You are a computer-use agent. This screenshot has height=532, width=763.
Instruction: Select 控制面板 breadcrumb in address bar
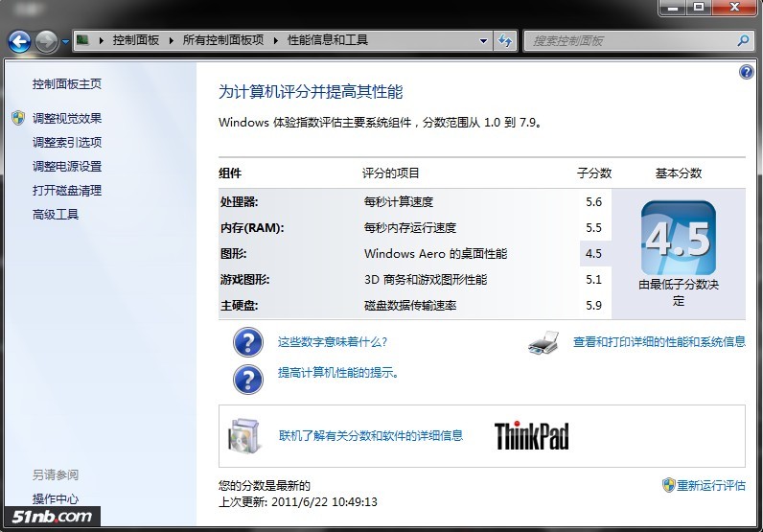click(136, 40)
